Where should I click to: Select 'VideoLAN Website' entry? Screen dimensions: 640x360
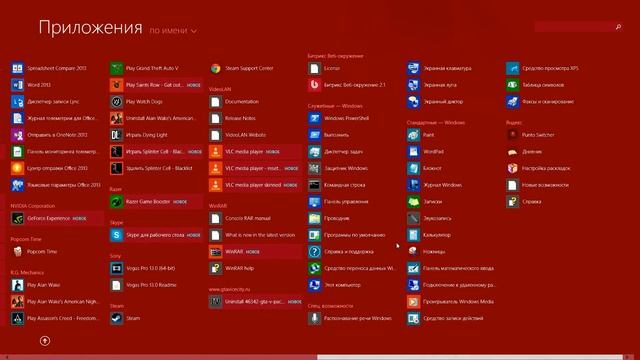238,135
